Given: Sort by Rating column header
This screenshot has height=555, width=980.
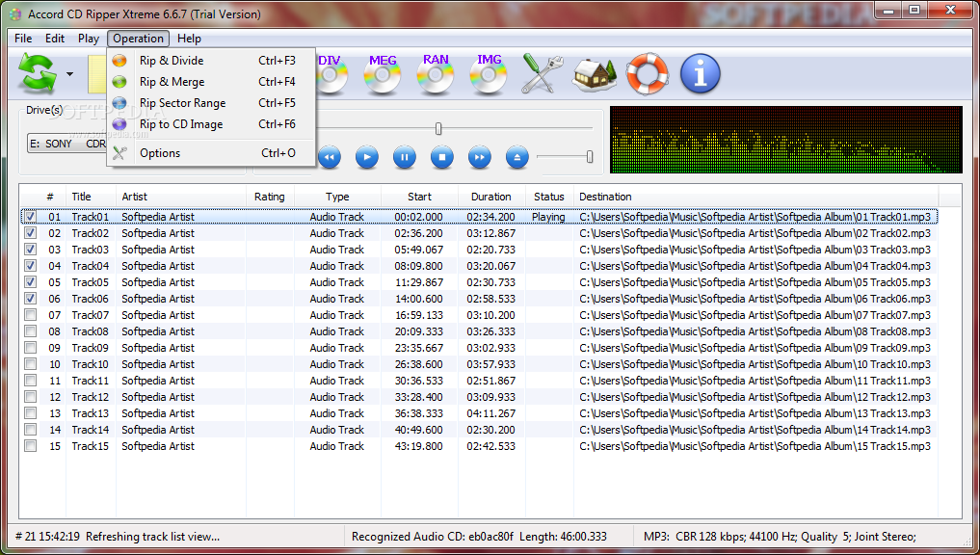Looking at the screenshot, I should coord(270,197).
